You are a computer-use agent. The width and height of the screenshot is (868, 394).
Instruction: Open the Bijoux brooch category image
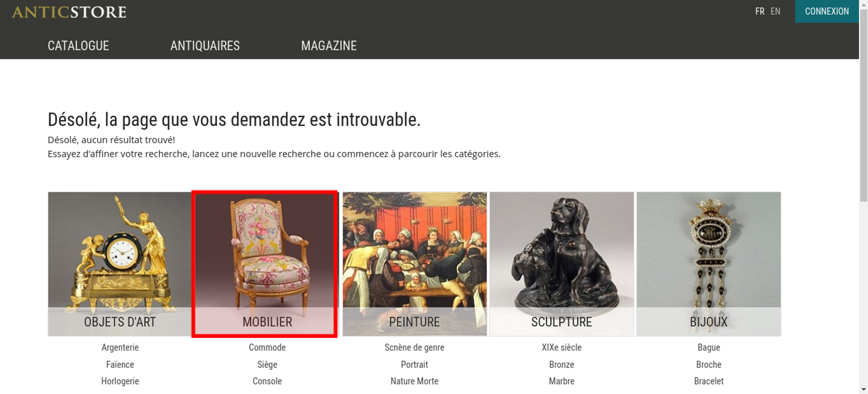click(709, 264)
